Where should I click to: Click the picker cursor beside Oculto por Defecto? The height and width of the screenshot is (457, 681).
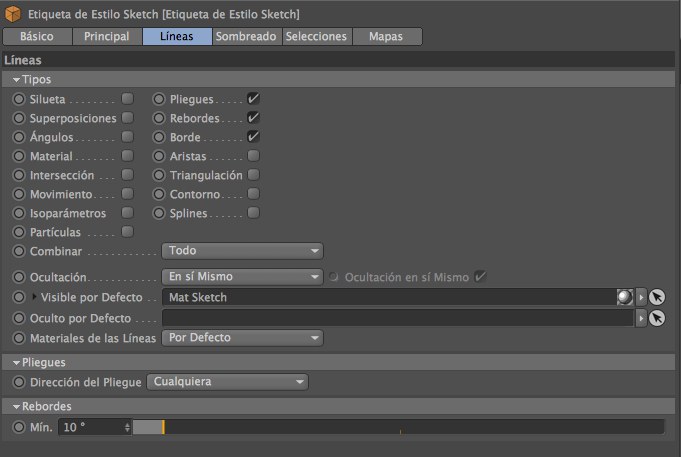[657, 318]
